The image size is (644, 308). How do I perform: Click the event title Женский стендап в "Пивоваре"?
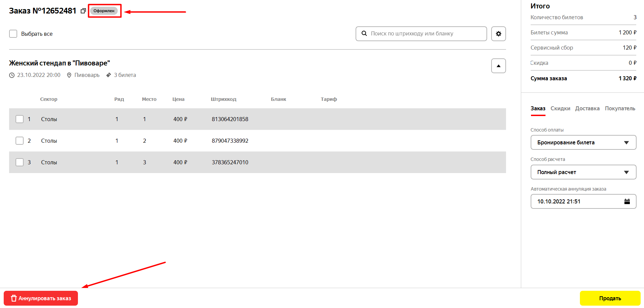pyautogui.click(x=60, y=63)
